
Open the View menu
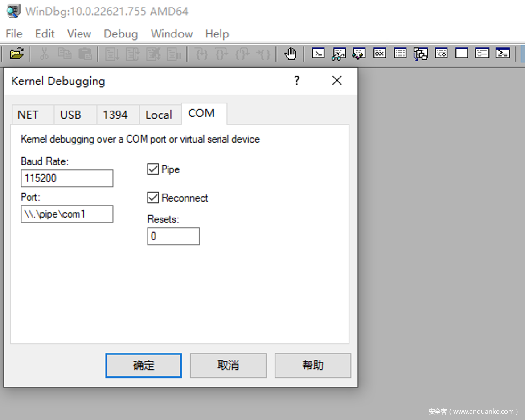click(x=79, y=34)
